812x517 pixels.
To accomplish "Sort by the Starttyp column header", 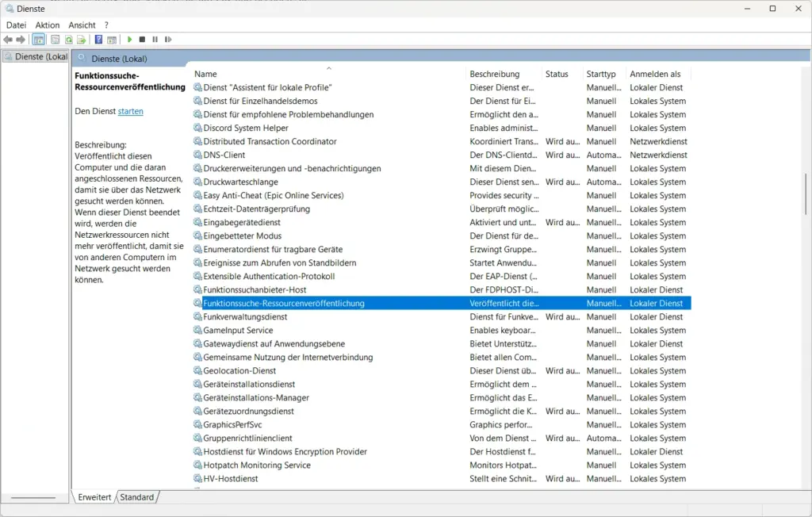I will 604,74.
